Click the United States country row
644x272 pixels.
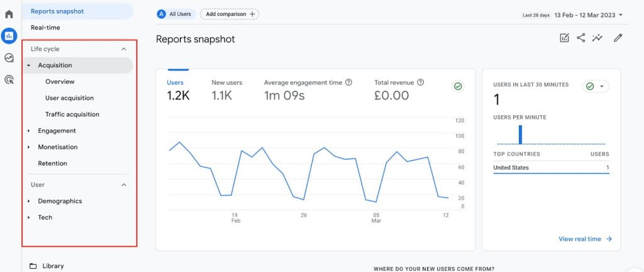[551, 167]
